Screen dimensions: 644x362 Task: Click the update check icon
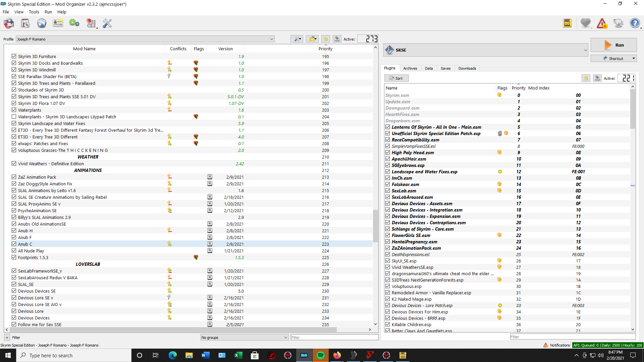pos(618,23)
